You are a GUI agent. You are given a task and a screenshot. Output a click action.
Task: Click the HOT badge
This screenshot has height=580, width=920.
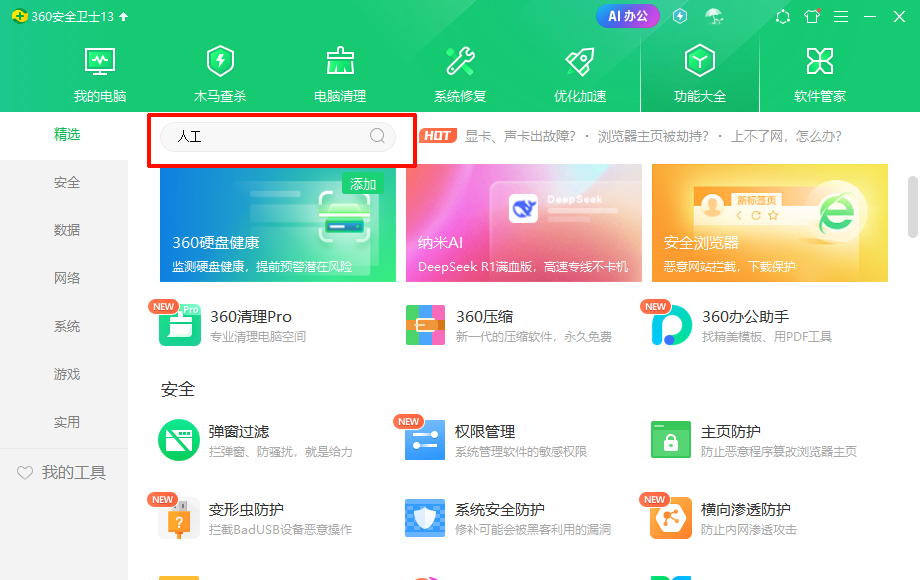click(x=438, y=136)
